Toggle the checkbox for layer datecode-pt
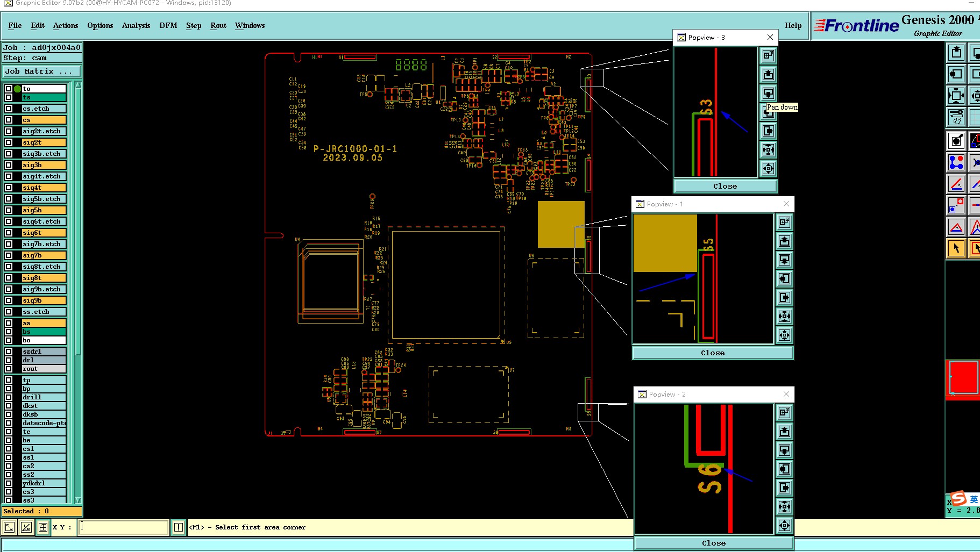The height and width of the screenshot is (552, 980). coord(9,423)
